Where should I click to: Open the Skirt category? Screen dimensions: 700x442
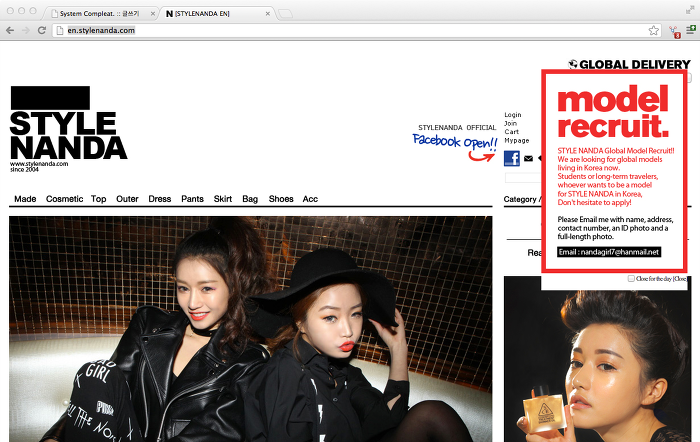coord(223,199)
